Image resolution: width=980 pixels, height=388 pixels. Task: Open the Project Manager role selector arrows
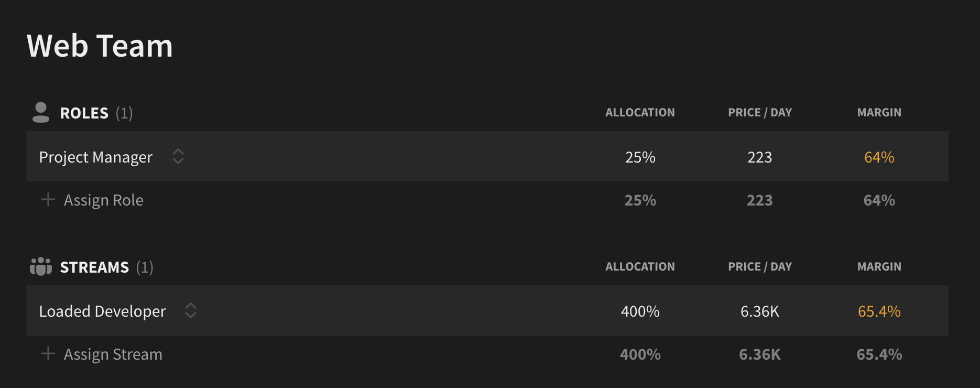pos(178,156)
